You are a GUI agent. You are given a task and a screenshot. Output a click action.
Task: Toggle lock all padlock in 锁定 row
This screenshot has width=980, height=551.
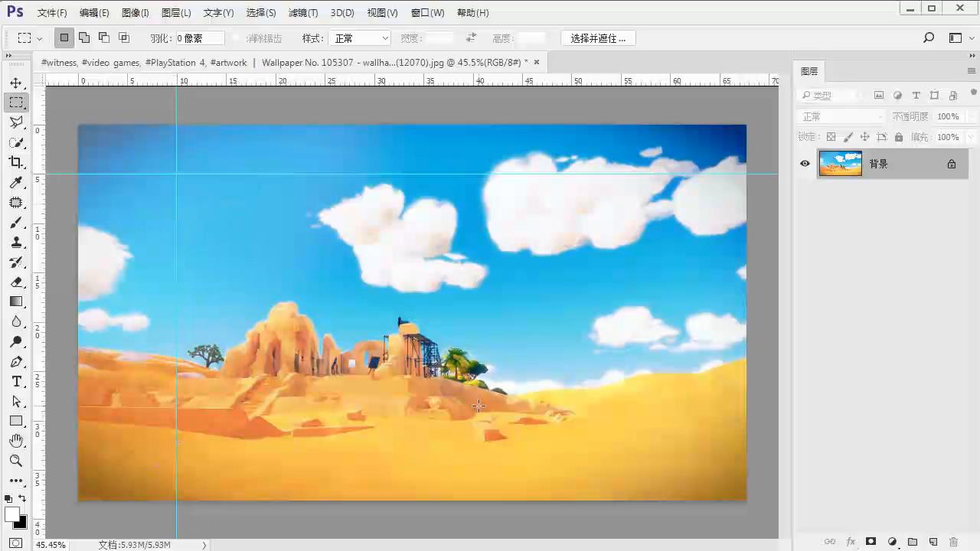pos(899,137)
